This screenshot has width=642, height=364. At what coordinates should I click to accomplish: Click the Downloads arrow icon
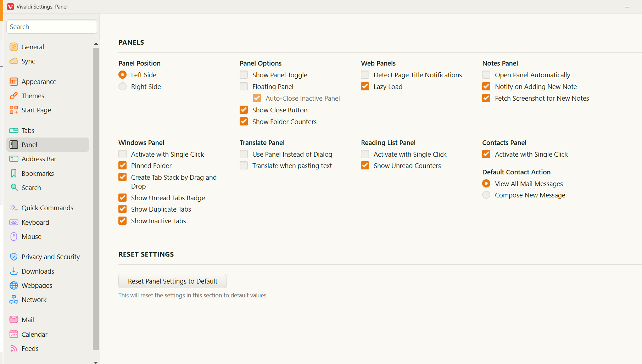14,271
